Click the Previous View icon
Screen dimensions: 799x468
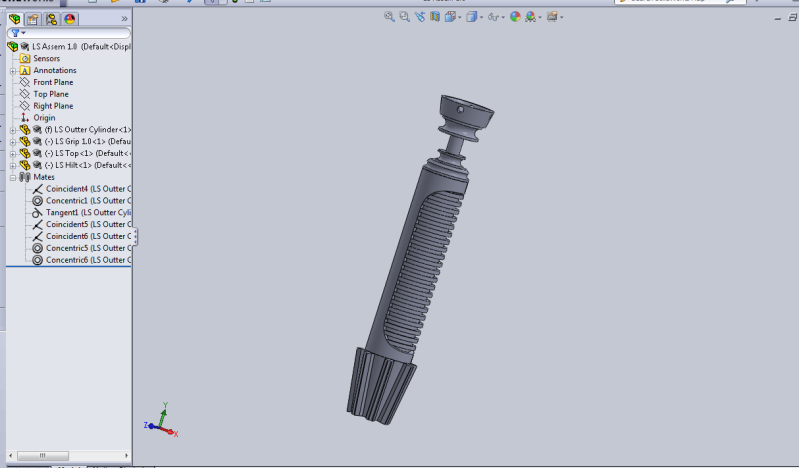click(x=419, y=17)
